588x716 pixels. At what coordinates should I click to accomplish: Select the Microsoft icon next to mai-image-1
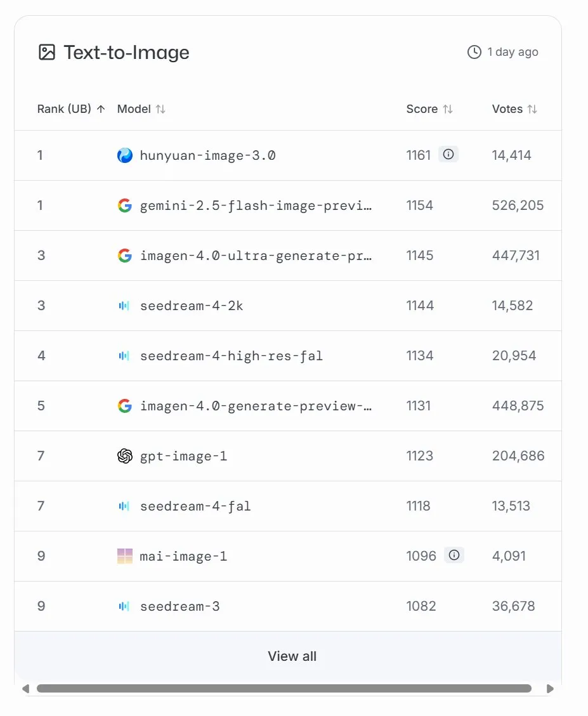[124, 556]
